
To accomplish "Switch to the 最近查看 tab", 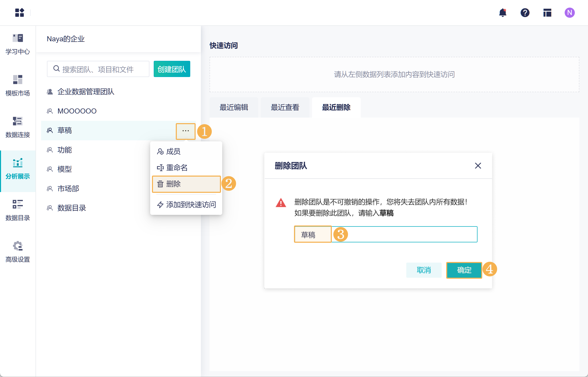I will 285,107.
